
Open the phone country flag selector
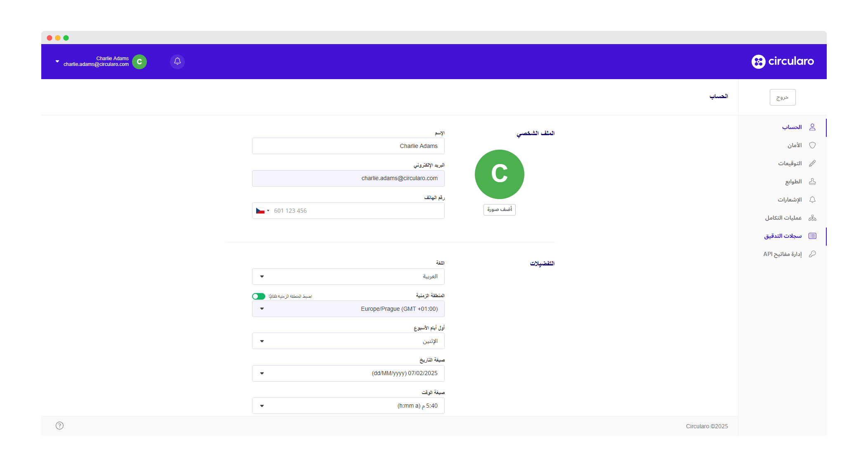click(x=262, y=211)
